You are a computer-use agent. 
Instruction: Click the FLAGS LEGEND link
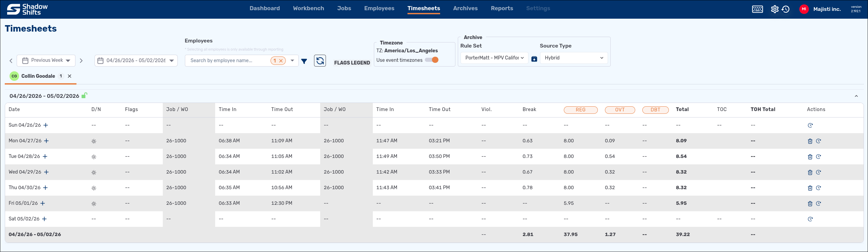352,63
